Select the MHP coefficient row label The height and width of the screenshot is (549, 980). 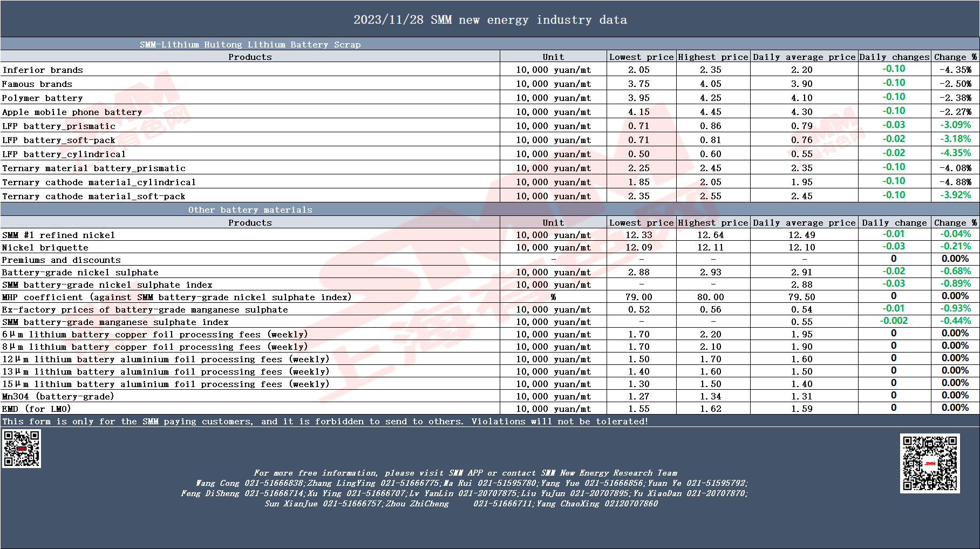(177, 297)
